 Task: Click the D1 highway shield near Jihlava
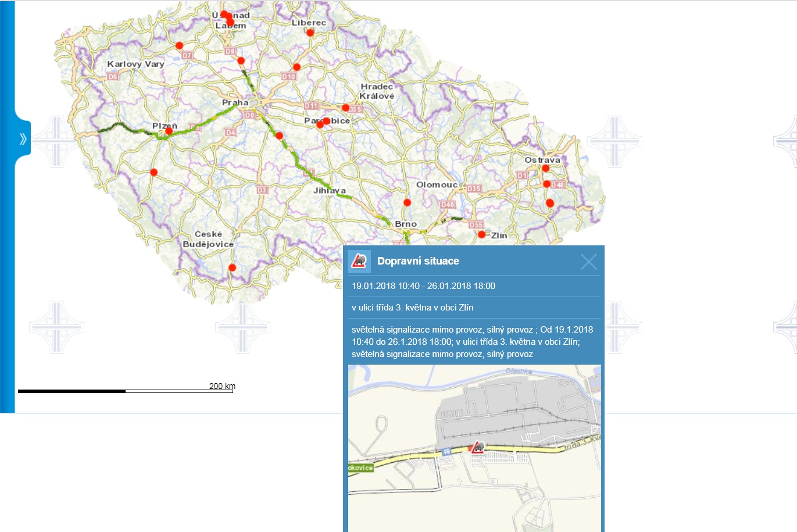(309, 172)
